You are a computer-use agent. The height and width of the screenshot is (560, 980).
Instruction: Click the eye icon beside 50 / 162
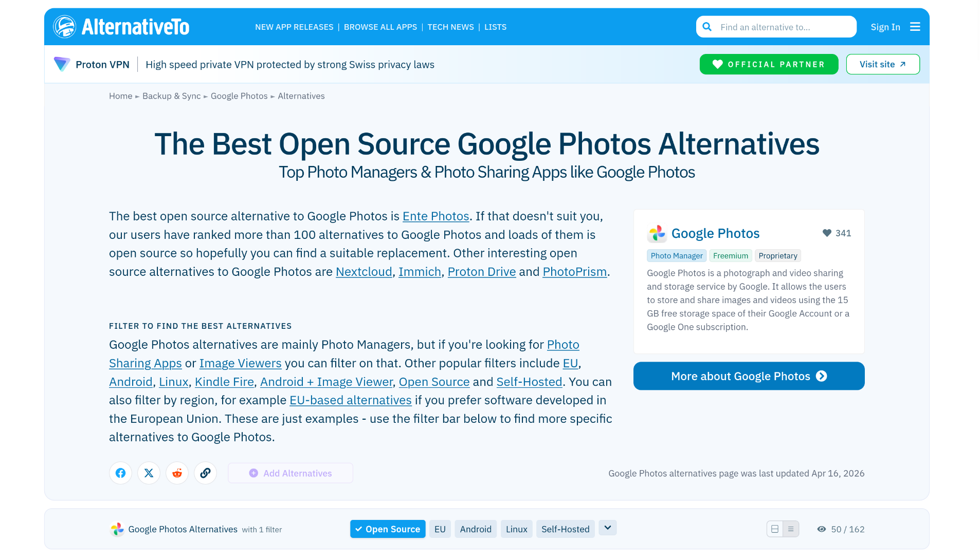coord(822,529)
